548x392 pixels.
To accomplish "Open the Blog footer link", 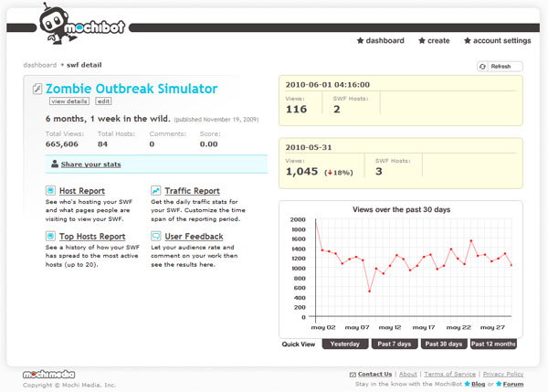I will (478, 384).
